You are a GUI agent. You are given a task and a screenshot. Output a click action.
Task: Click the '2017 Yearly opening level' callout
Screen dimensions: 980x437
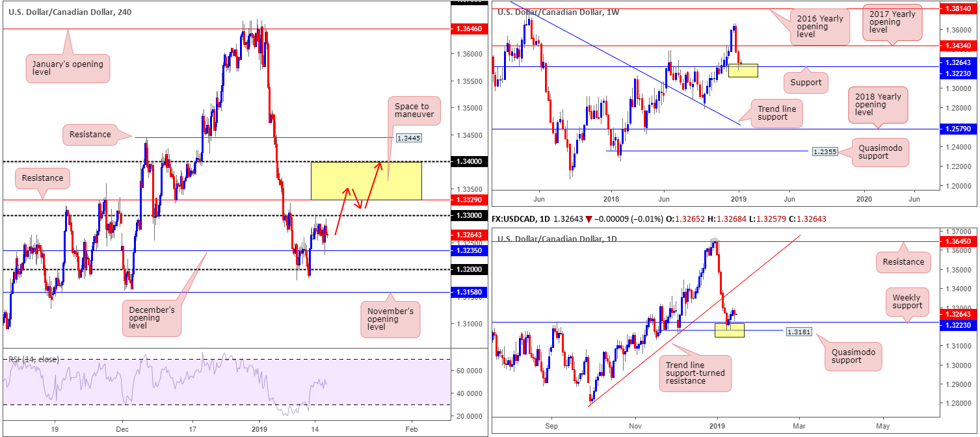point(892,23)
